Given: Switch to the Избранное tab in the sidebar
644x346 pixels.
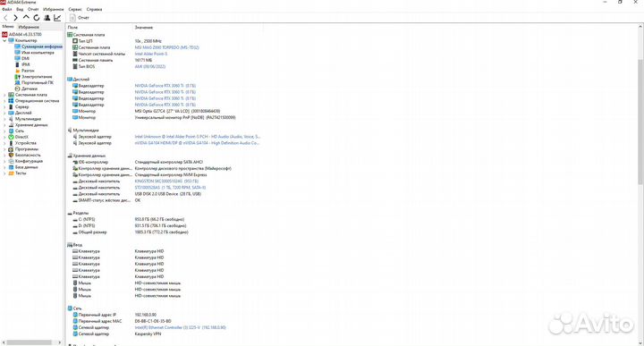Looking at the screenshot, I should click(29, 27).
